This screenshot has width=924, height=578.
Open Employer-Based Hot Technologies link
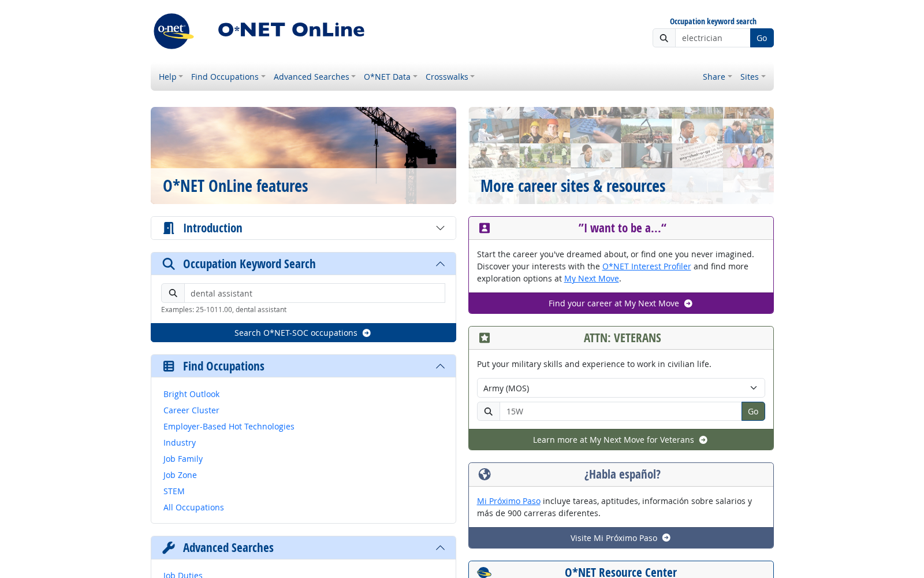(x=229, y=427)
